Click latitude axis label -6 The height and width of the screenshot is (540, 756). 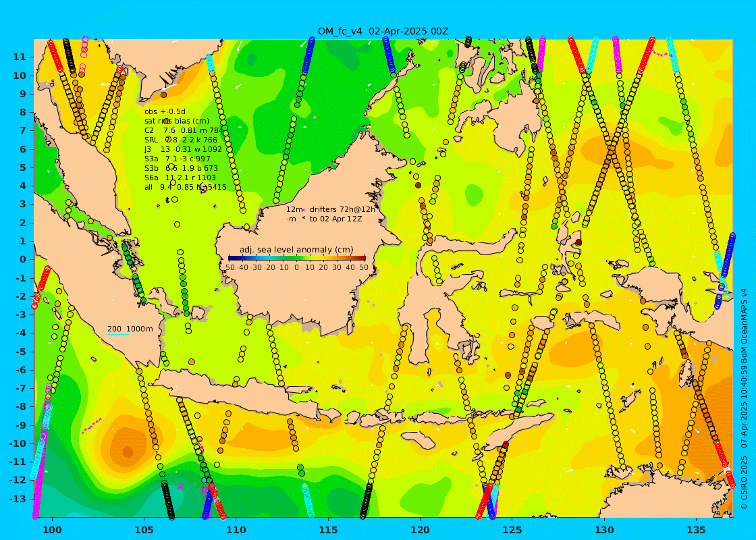coord(20,370)
